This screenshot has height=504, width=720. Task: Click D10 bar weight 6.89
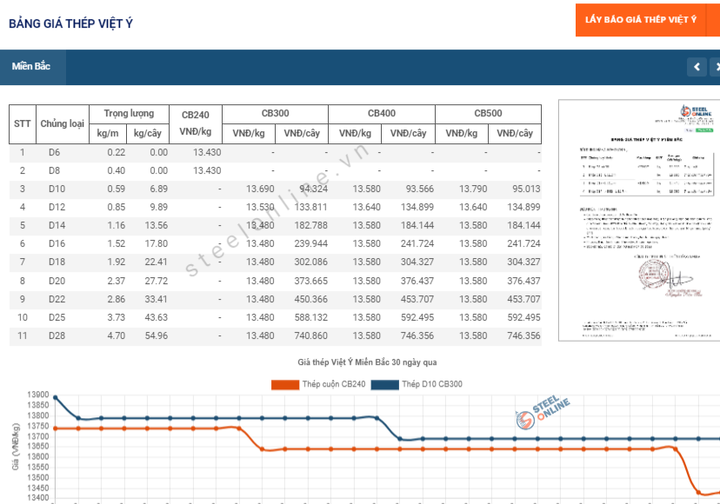(x=158, y=189)
